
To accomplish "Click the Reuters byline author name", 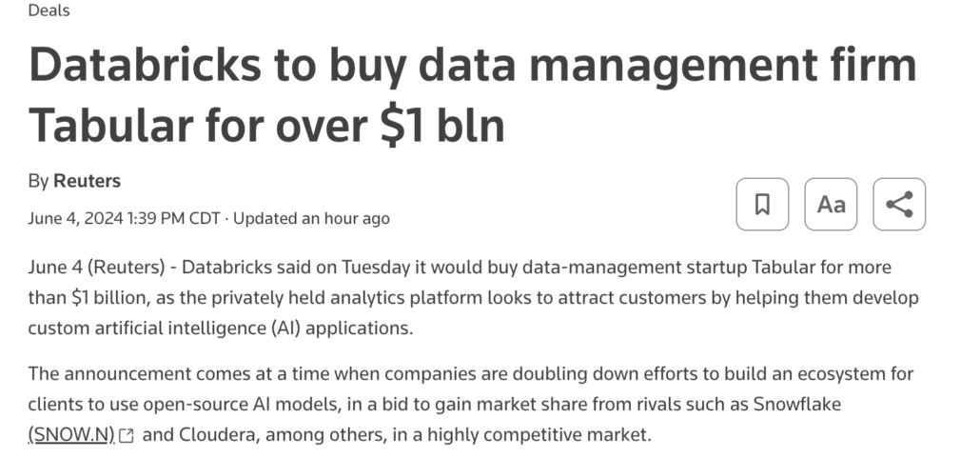I will click(x=87, y=181).
